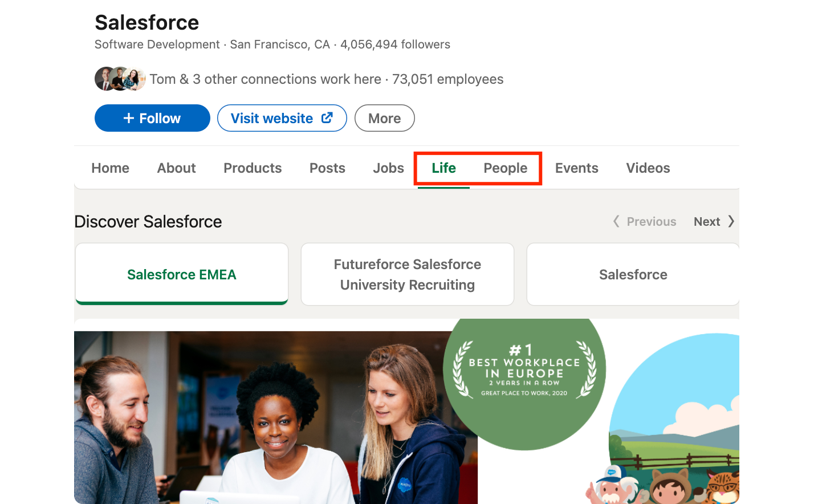This screenshot has width=814, height=504.
Task: Open the employees team photo
Action: pyautogui.click(x=276, y=417)
